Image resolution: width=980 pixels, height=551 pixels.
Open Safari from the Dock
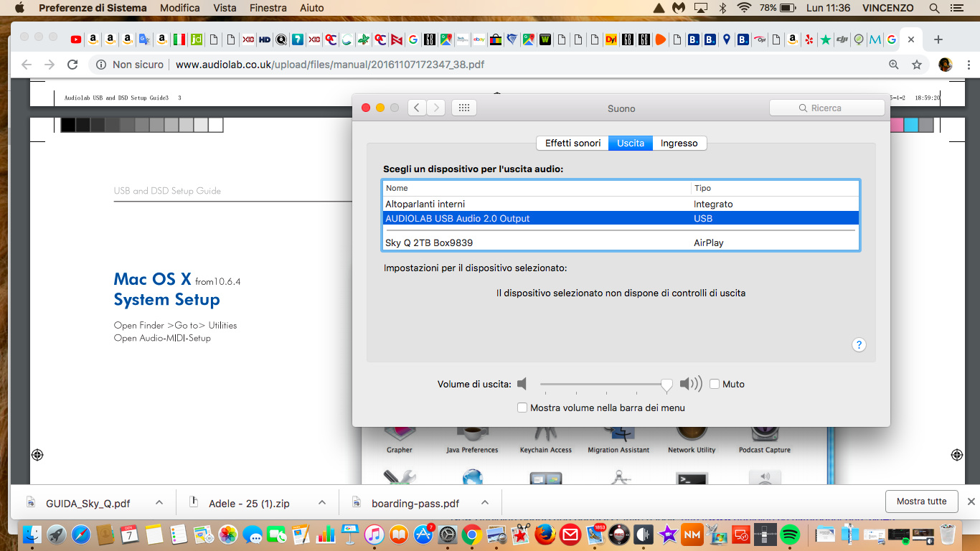(80, 534)
